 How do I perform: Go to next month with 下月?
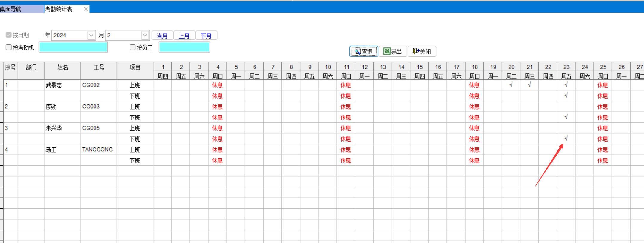[206, 36]
